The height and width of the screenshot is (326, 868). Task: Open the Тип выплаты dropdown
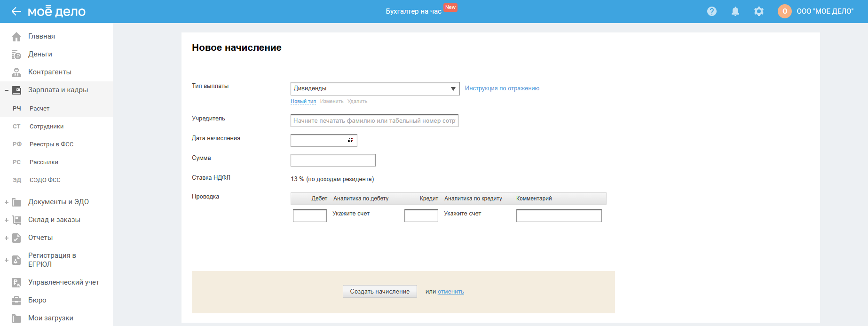[375, 88]
